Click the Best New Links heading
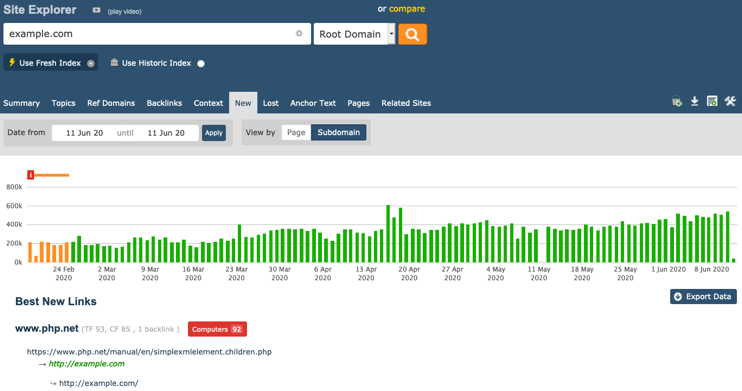The width and height of the screenshot is (742, 391). pyautogui.click(x=56, y=302)
